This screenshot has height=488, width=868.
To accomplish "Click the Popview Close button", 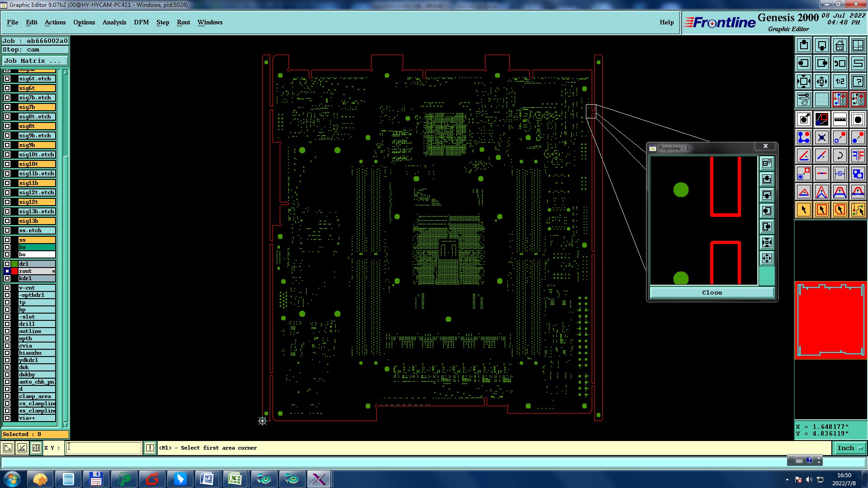I will (x=712, y=292).
